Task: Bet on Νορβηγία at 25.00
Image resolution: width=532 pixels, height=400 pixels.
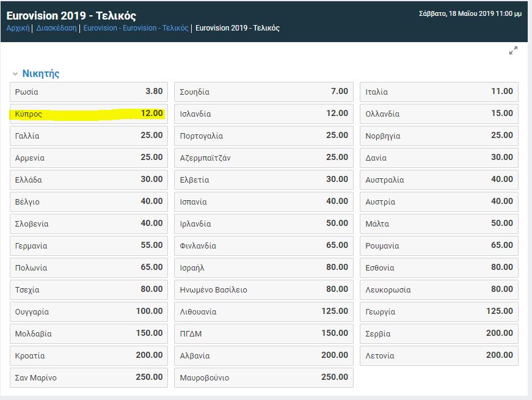Action: pyautogui.click(x=439, y=136)
